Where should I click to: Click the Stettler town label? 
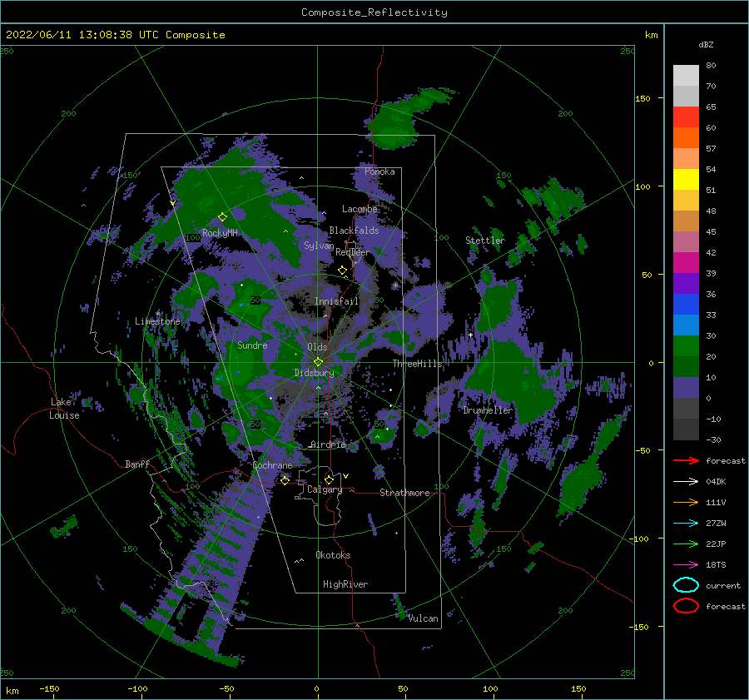(x=485, y=241)
